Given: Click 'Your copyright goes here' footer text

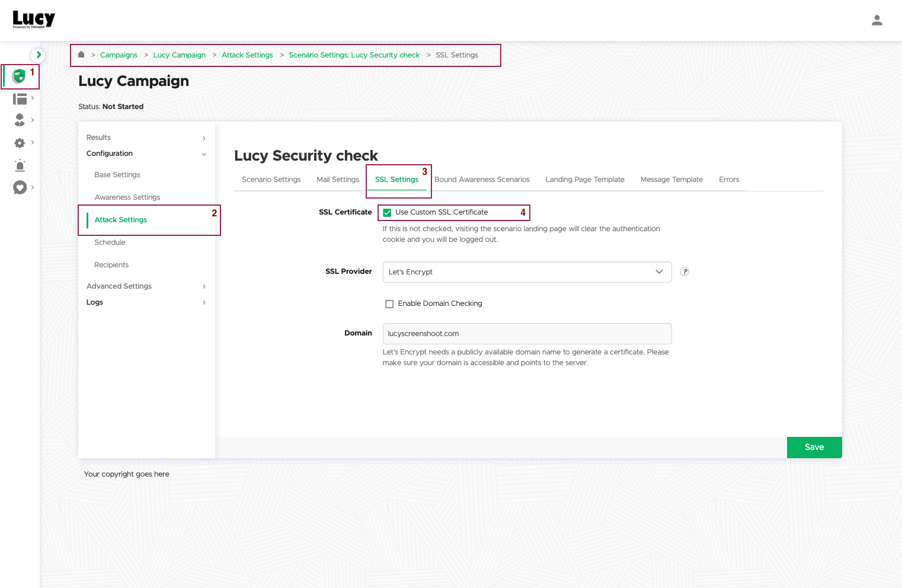Looking at the screenshot, I should click(x=127, y=474).
